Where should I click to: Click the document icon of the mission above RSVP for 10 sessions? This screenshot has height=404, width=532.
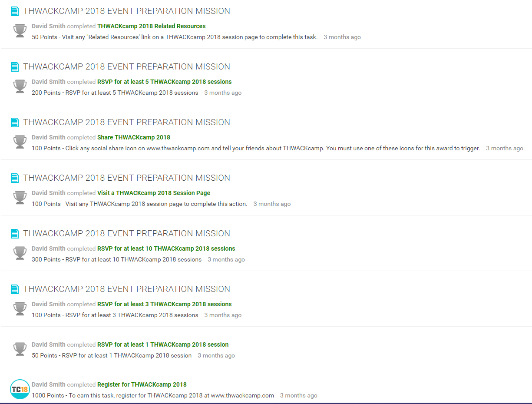tap(15, 234)
